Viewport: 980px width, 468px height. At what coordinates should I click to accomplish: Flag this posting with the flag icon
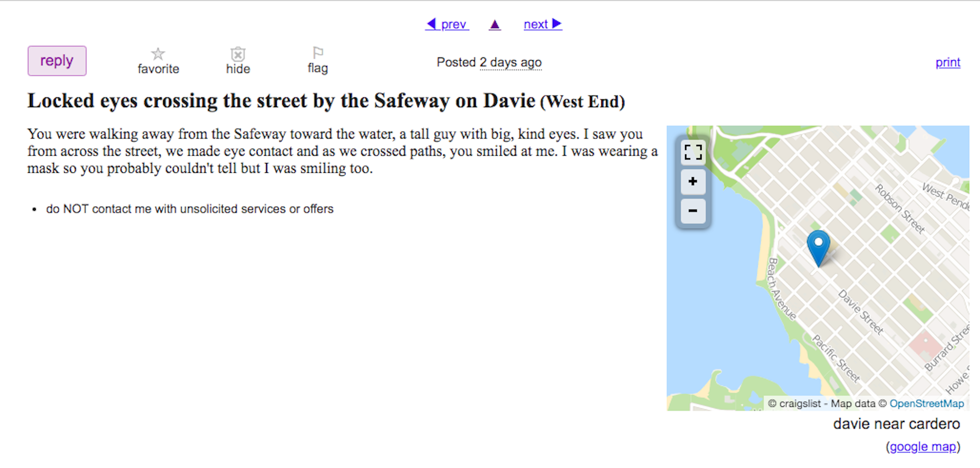pos(318,52)
